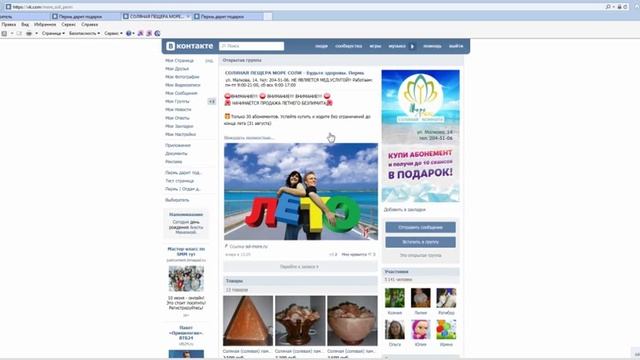Open the ЛЕТО post image
The width and height of the screenshot is (640, 360).
click(x=301, y=191)
